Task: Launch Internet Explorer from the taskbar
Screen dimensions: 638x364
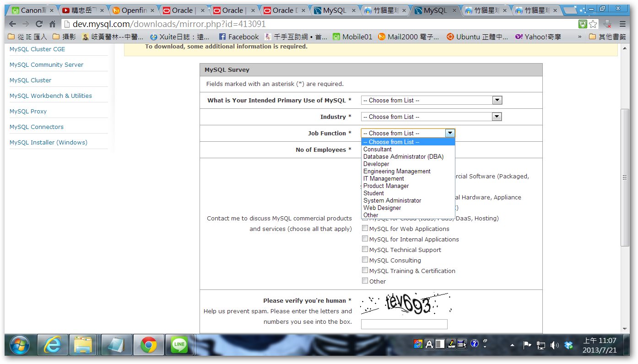Action: pos(53,345)
